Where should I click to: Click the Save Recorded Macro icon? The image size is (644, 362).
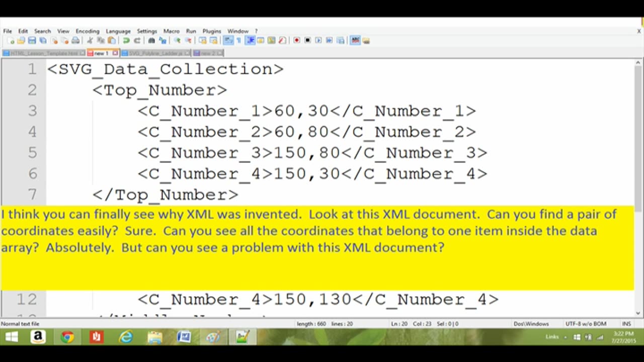coord(341,41)
